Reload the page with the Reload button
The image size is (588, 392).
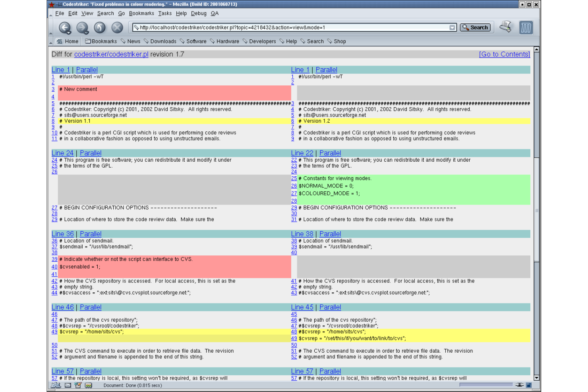coord(100,28)
